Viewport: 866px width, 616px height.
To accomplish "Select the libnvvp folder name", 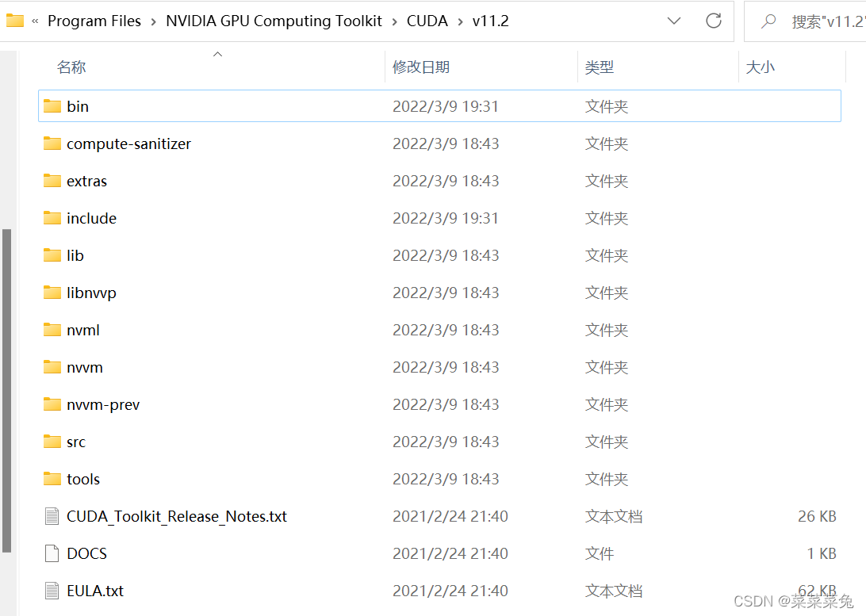I will click(x=92, y=293).
